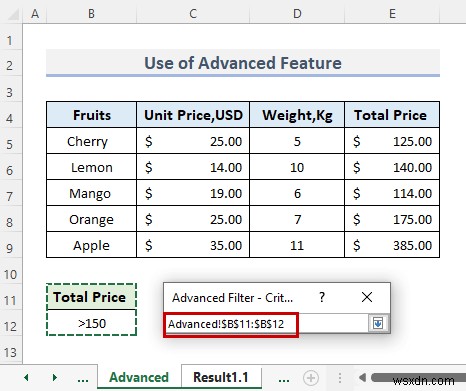Click the table's 'Total Price' header cell
Viewport: 466px width, 391px height.
[392, 115]
